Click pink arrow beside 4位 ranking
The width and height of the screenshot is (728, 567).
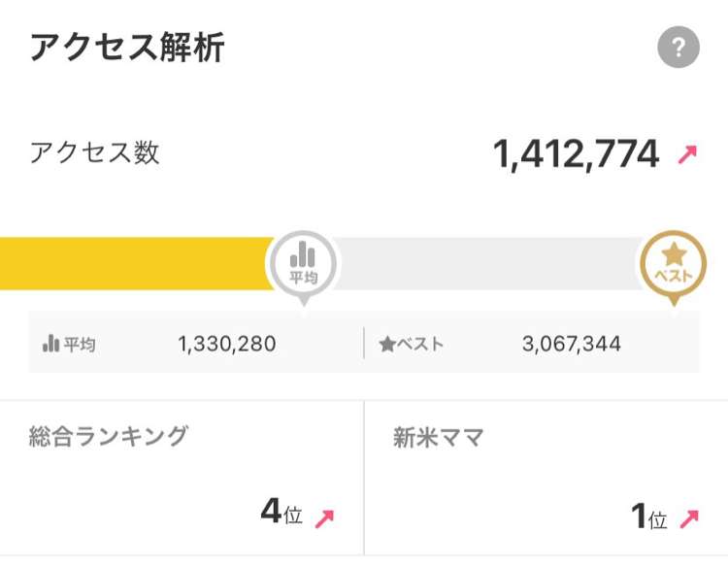[324, 518]
